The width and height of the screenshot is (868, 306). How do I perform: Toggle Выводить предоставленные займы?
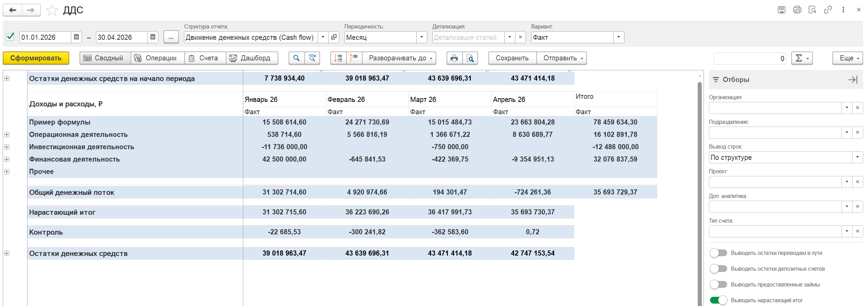718,284
